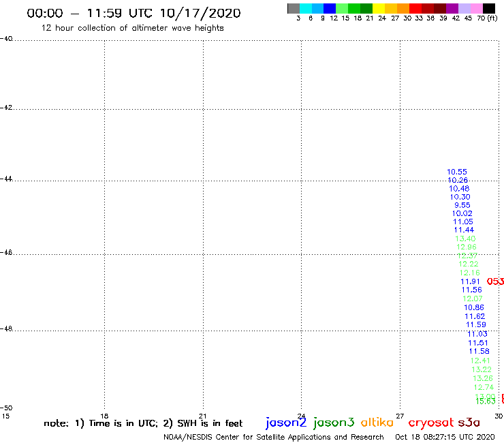Select the 'altika' satellite legend label
This screenshot has width=504, height=443.
click(x=377, y=423)
